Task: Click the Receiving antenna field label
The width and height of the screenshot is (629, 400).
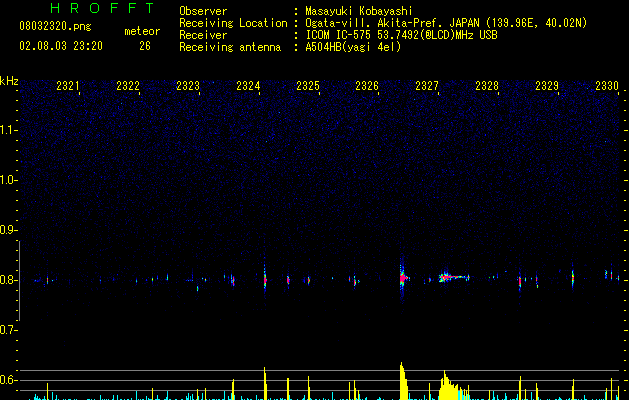Action: tap(230, 47)
